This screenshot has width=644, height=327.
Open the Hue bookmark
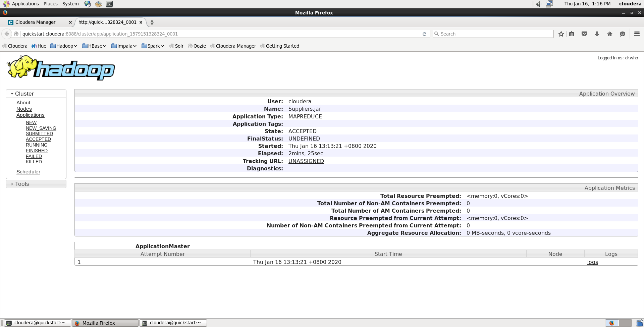point(39,46)
